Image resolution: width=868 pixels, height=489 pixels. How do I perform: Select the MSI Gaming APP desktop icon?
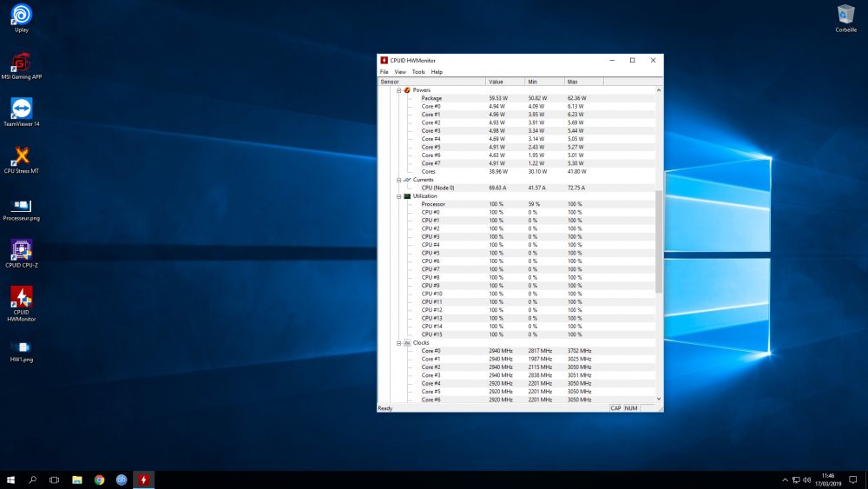(x=22, y=63)
